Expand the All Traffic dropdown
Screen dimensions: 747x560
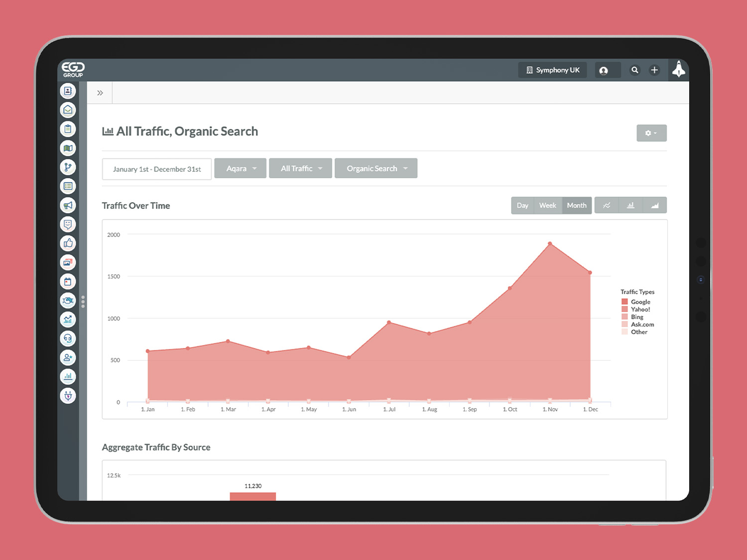coord(300,168)
